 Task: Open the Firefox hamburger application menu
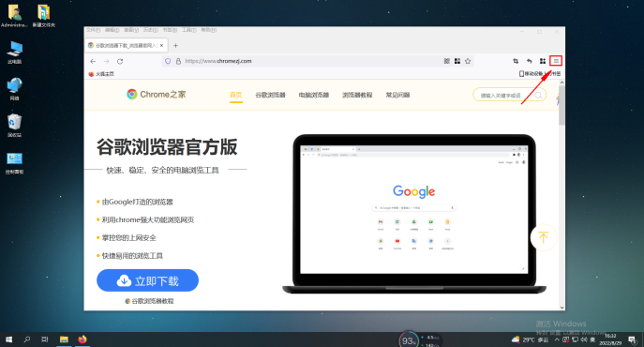click(x=556, y=61)
